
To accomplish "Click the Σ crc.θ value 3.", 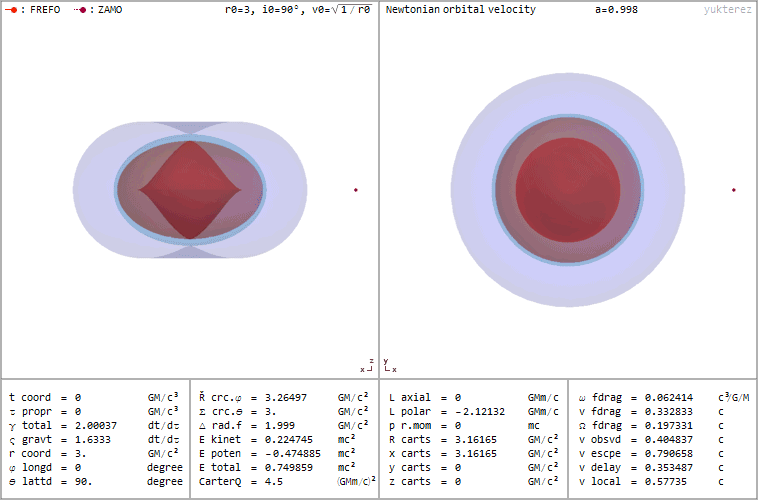I will point(270,412).
